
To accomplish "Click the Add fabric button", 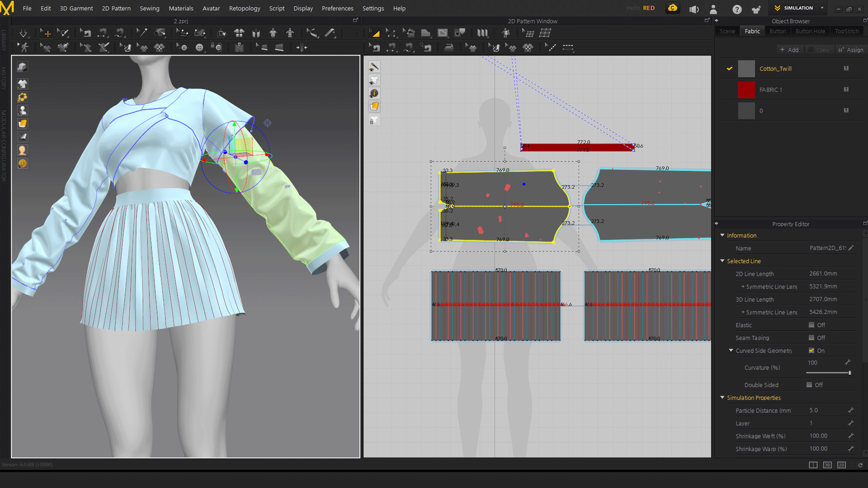I will (789, 50).
